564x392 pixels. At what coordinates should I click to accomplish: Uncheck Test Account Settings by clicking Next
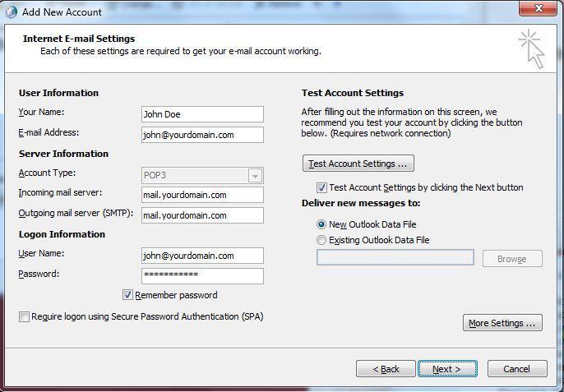(x=321, y=187)
